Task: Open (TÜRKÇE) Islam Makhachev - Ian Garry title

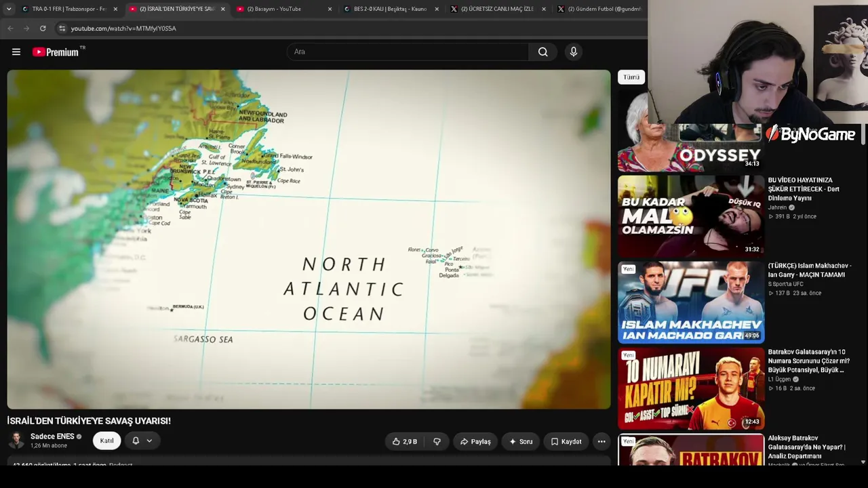Action: pyautogui.click(x=810, y=270)
